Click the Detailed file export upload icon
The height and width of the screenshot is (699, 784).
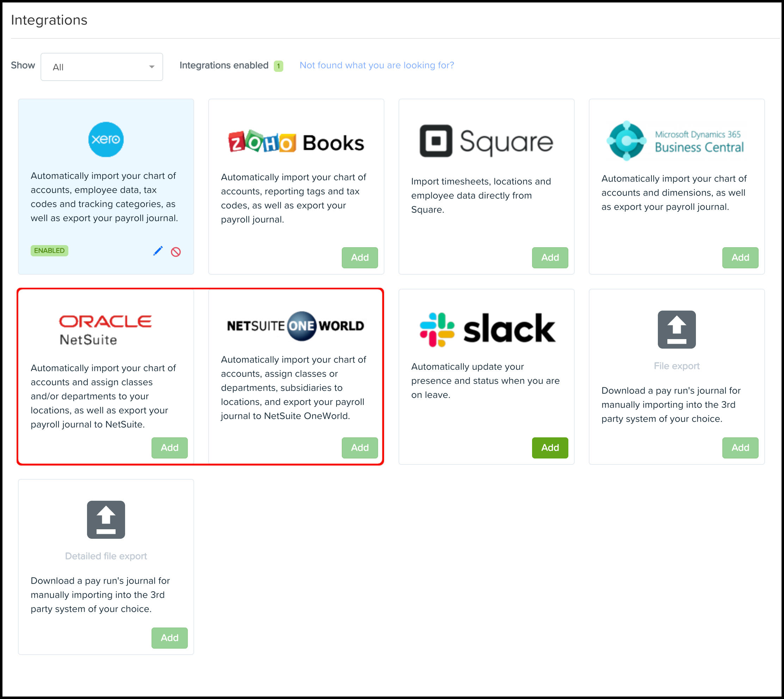(106, 520)
